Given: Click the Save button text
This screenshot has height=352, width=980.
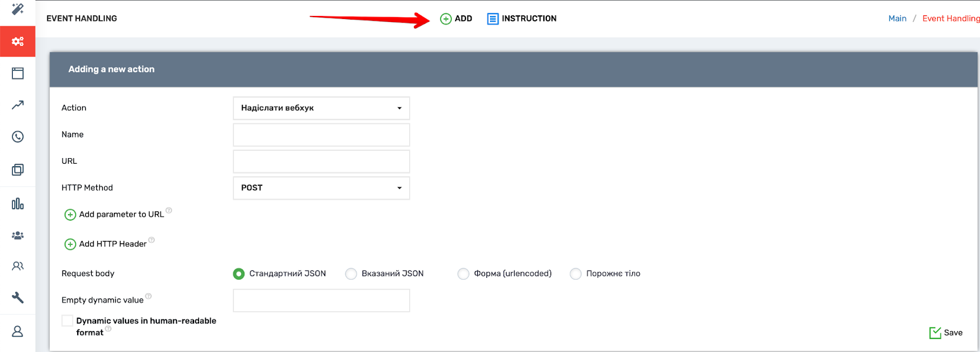Looking at the screenshot, I should point(953,332).
